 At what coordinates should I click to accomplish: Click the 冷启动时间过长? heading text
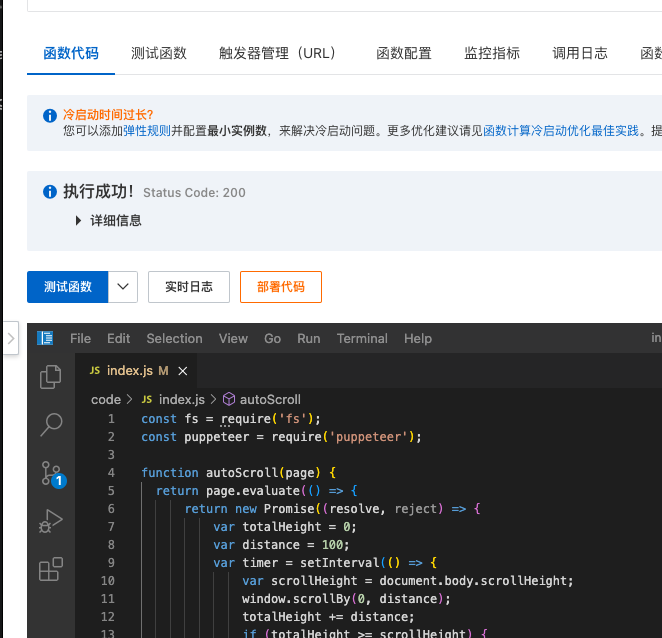coord(108,114)
